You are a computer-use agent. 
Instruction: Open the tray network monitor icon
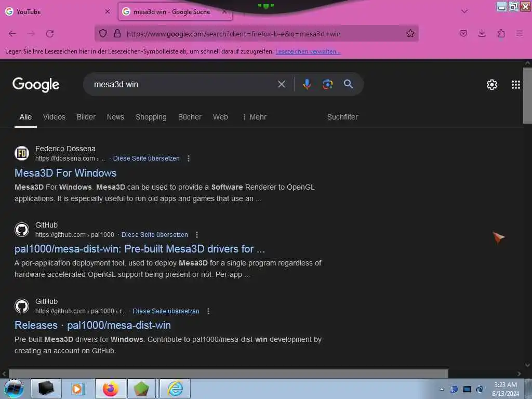click(x=467, y=389)
